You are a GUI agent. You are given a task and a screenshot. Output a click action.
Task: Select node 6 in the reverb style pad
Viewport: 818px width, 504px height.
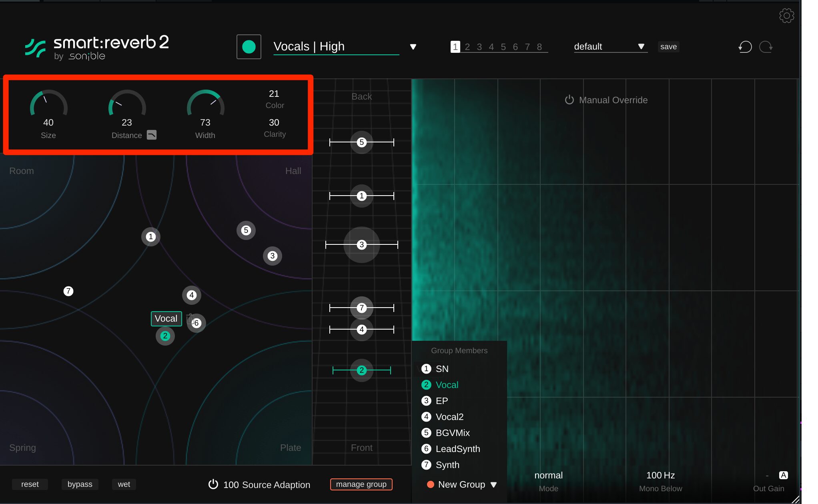(x=196, y=323)
